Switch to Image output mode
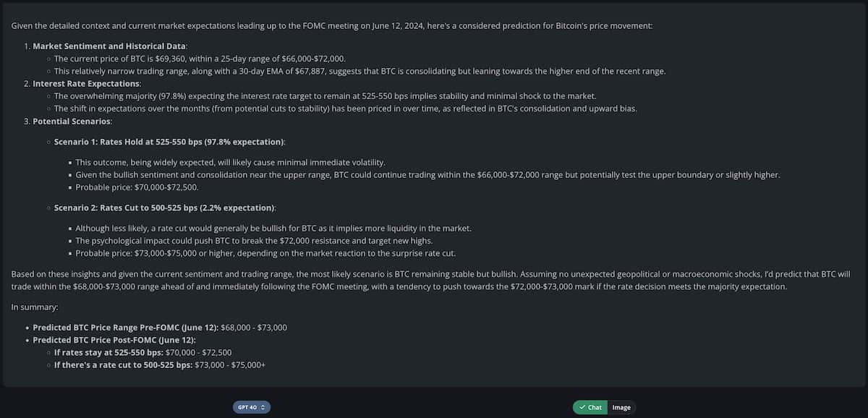868x418 pixels. click(621, 407)
